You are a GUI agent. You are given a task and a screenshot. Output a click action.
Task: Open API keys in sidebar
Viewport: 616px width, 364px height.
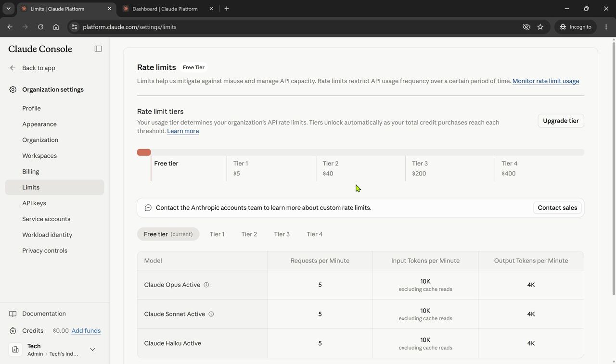pos(54,203)
